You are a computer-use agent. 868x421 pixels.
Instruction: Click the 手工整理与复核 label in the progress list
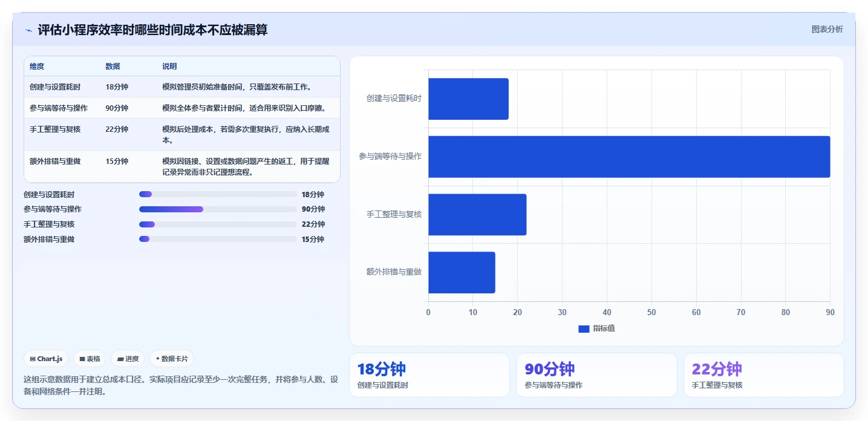tap(49, 224)
